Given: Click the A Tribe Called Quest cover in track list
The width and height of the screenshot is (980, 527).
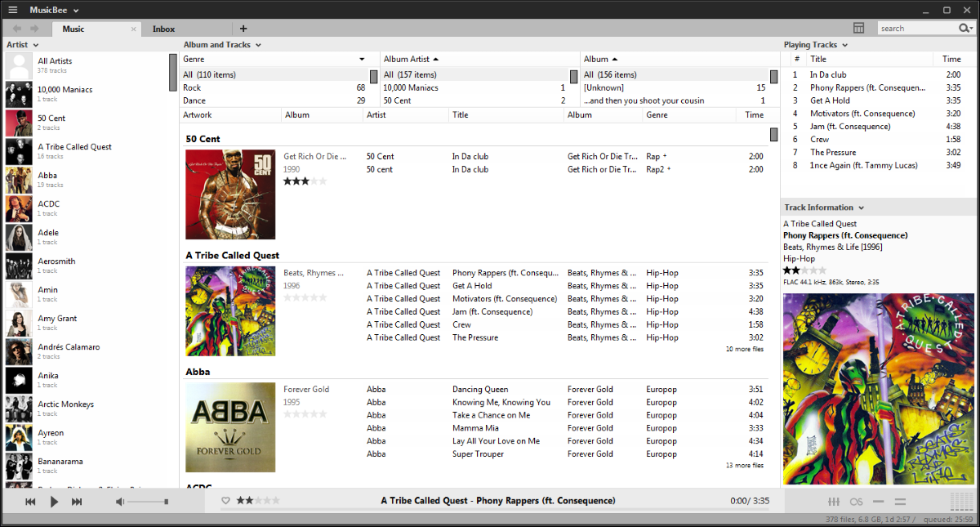Looking at the screenshot, I should 230,311.
